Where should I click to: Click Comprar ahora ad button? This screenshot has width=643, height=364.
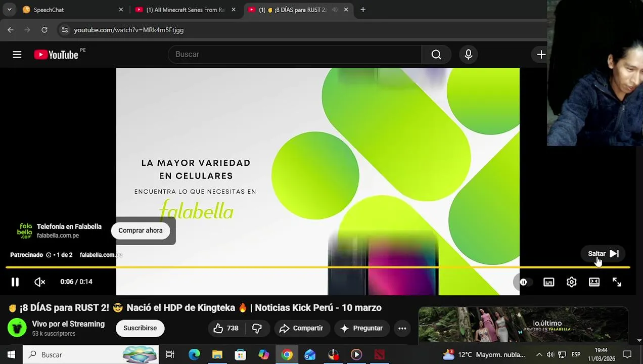[x=141, y=231]
